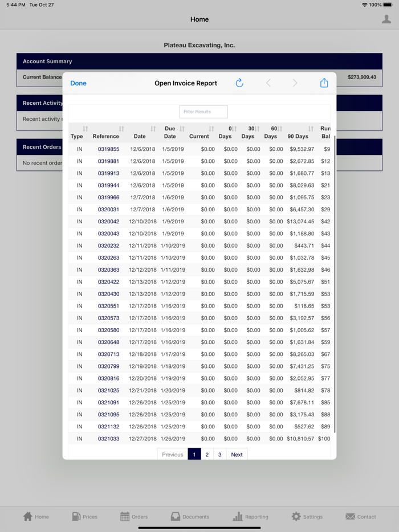Tap the Prices fuel pump icon in the tab bar

click(76, 517)
